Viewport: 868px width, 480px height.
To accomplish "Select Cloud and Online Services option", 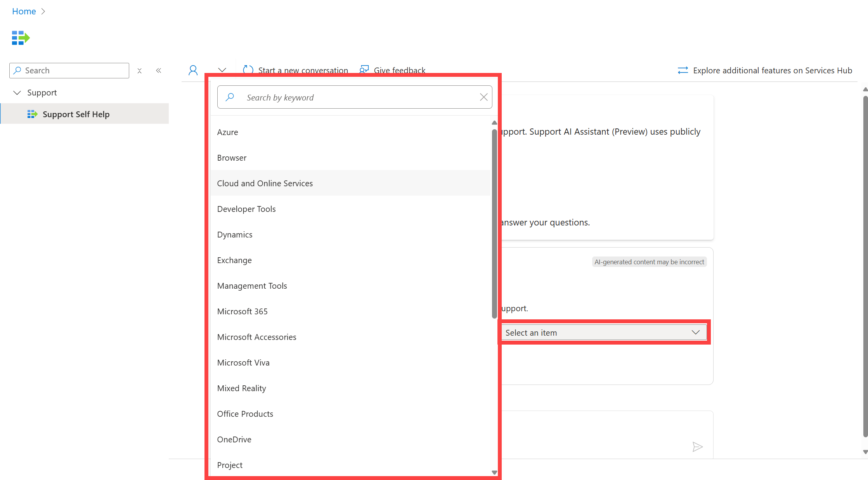I will point(265,183).
